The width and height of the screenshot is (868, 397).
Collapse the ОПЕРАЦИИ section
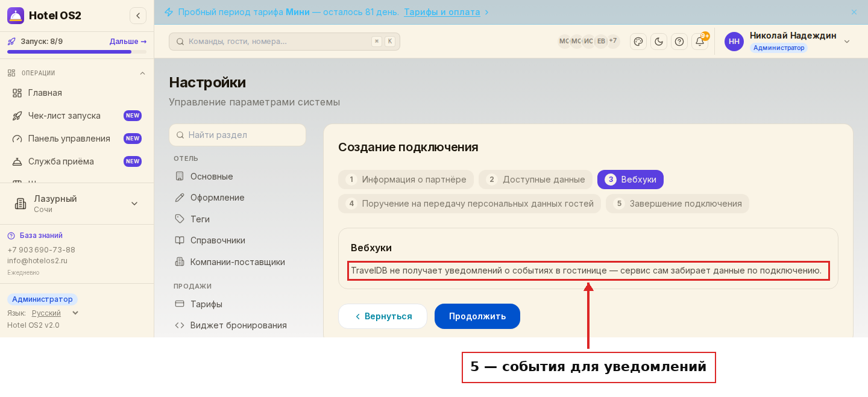[142, 73]
